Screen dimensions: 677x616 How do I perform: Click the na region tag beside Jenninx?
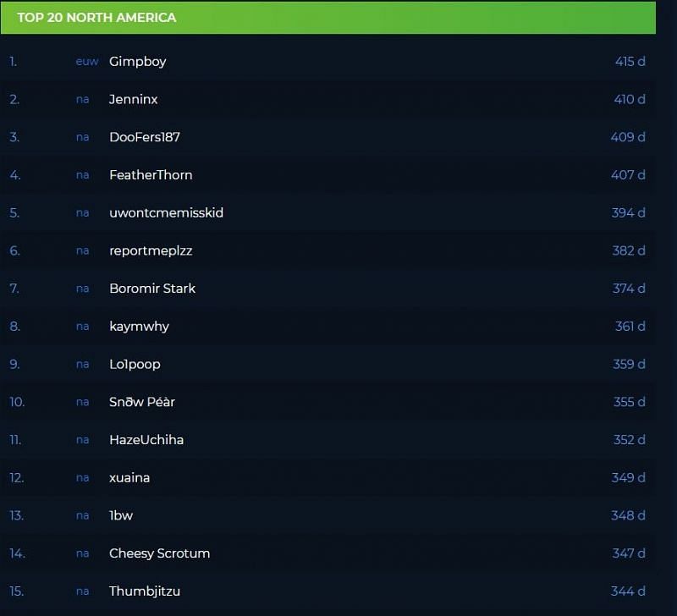pyautogui.click(x=82, y=100)
